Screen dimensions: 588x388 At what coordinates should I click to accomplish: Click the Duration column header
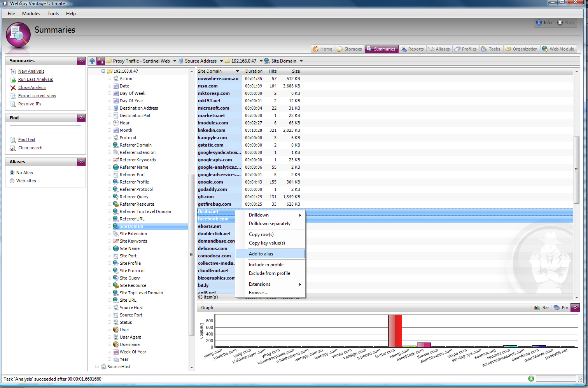tap(254, 71)
